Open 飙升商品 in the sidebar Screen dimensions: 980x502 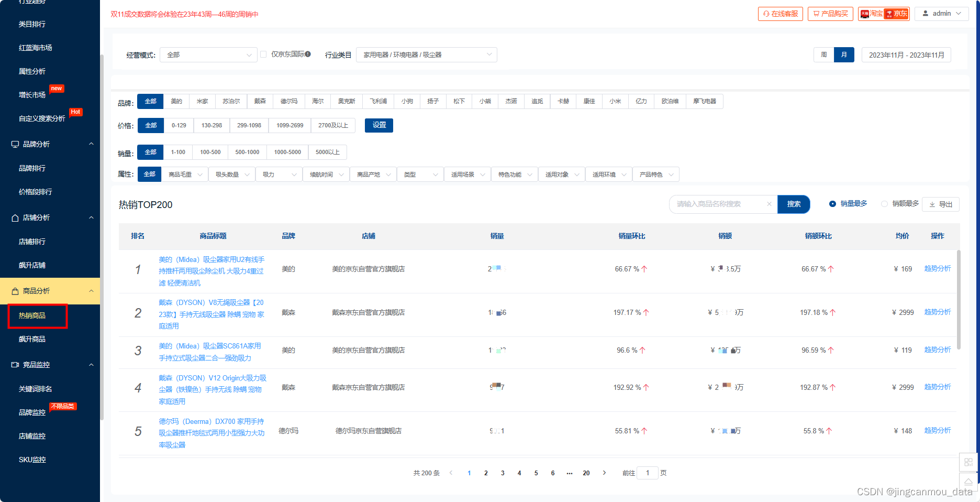(x=32, y=339)
